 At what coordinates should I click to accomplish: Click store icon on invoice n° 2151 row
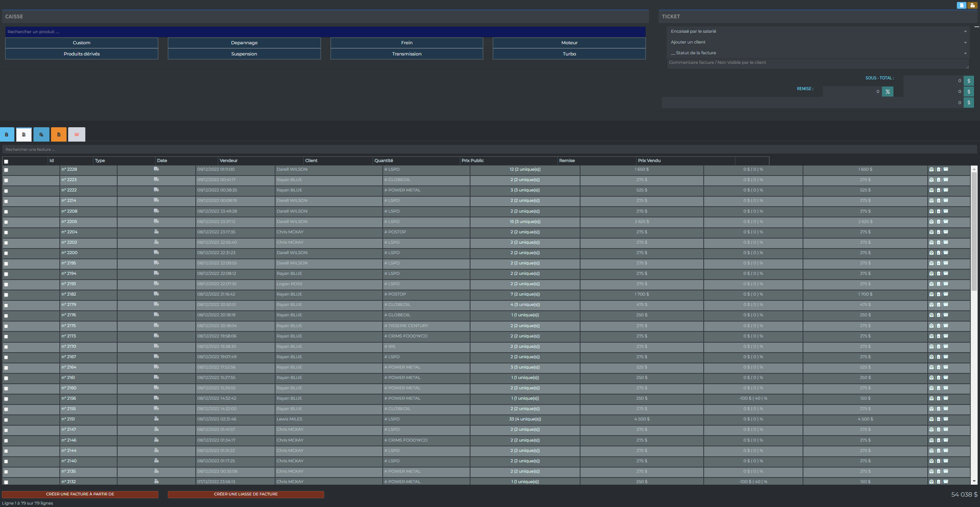(946, 419)
